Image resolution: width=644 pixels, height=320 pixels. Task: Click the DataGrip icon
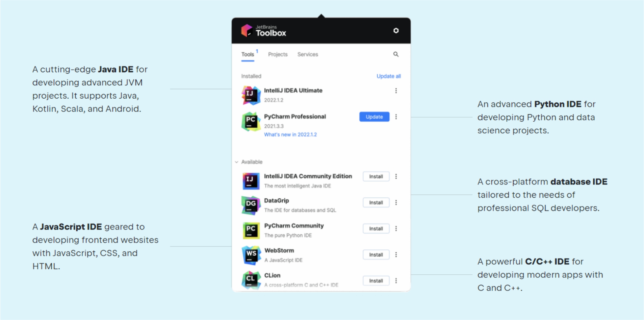[250, 205]
